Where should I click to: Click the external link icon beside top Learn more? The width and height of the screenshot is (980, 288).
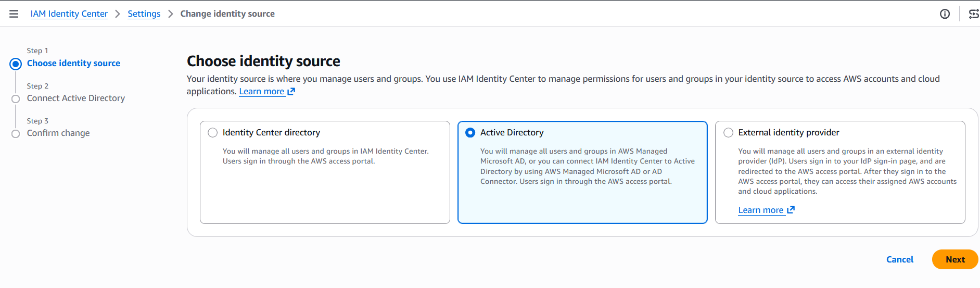[x=291, y=92]
